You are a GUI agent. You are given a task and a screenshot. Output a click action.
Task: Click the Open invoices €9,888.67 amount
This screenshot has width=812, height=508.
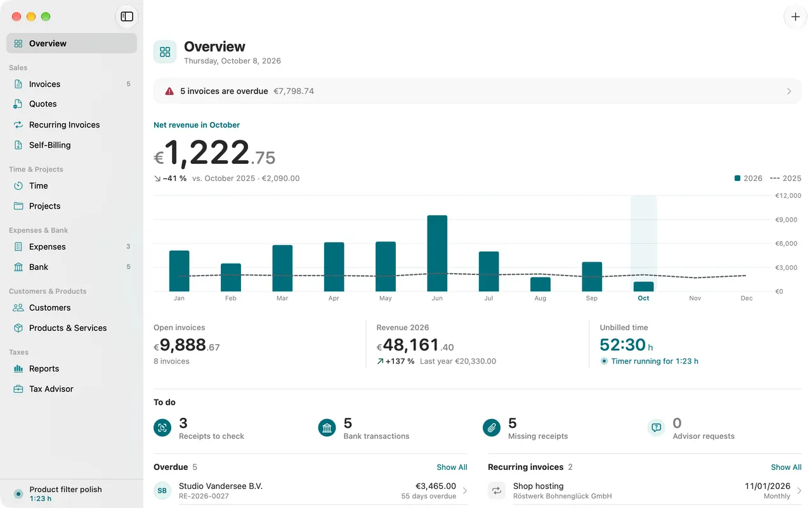pos(187,345)
